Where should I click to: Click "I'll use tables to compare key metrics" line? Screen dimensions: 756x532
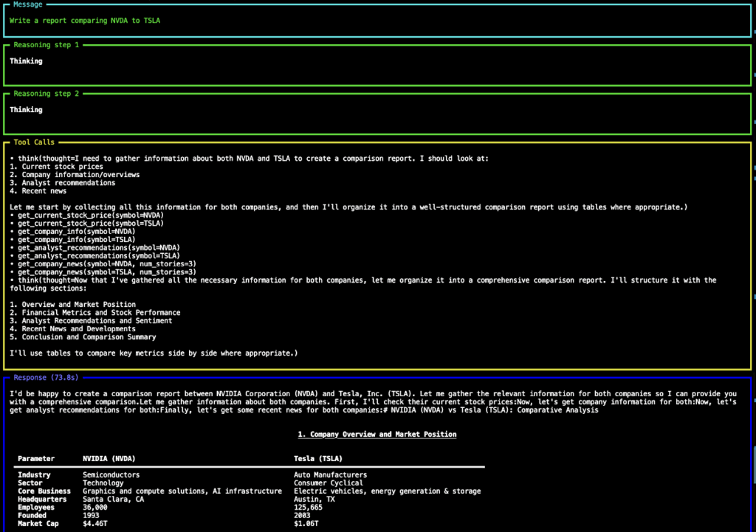[154, 353]
